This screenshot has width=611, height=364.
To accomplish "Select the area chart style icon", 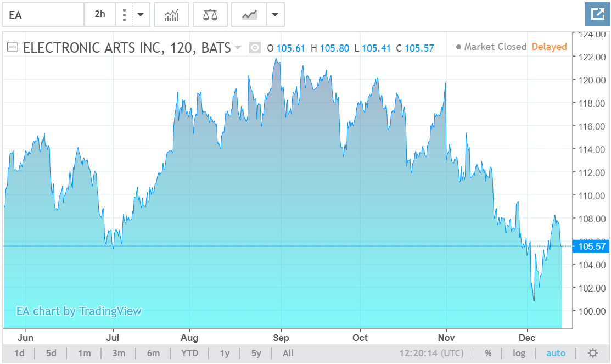I will [249, 15].
